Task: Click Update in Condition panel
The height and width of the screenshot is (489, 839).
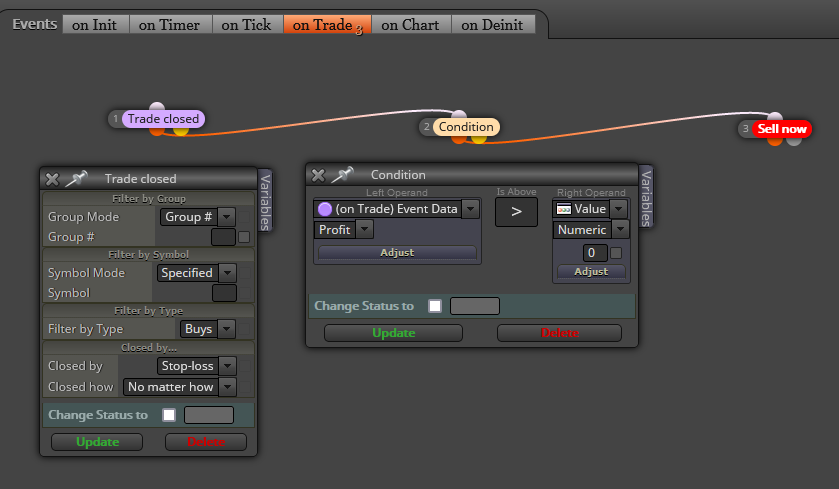Action: (393, 333)
